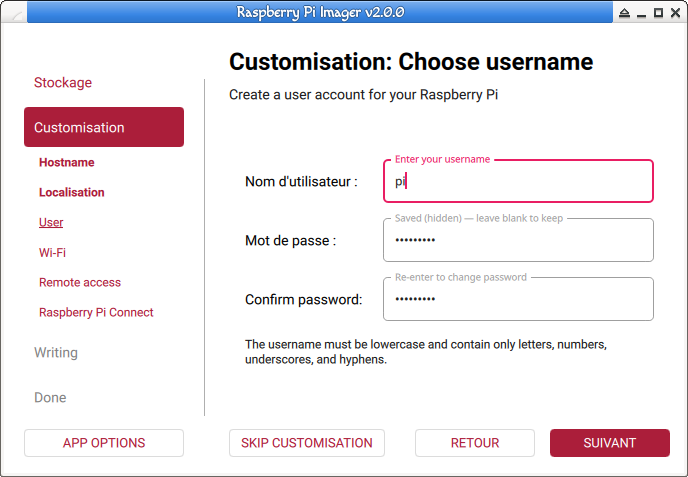
Task: Select the Done step in sidebar
Action: pos(50,398)
